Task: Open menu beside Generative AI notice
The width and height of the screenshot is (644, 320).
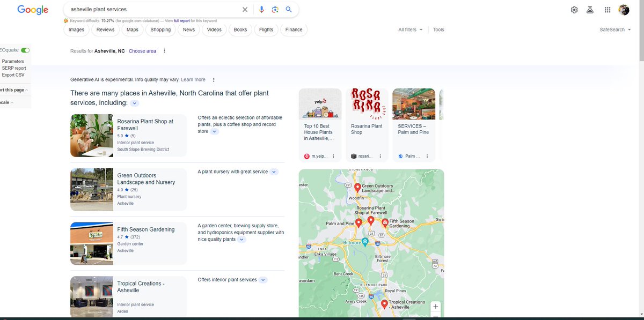Action: [x=214, y=80]
